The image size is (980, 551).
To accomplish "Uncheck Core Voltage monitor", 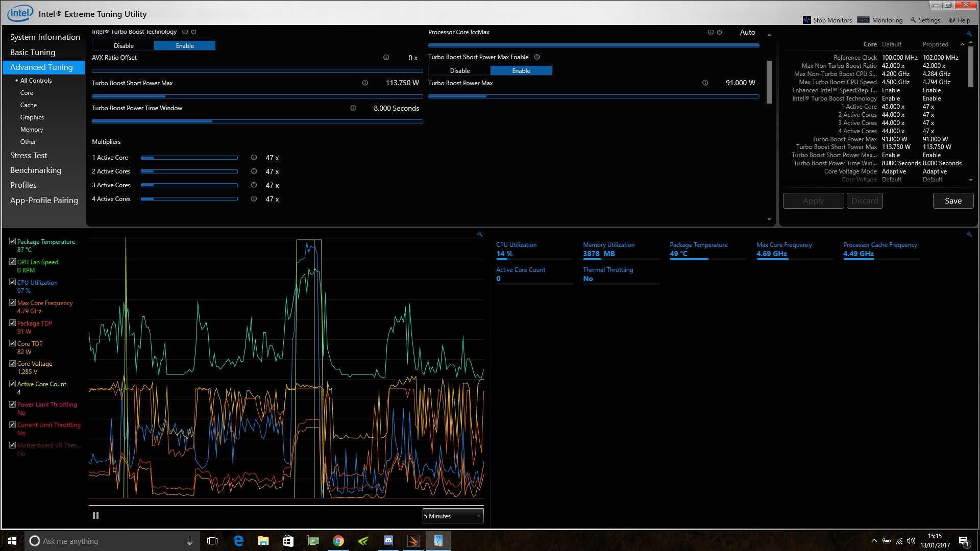I will click(x=12, y=364).
